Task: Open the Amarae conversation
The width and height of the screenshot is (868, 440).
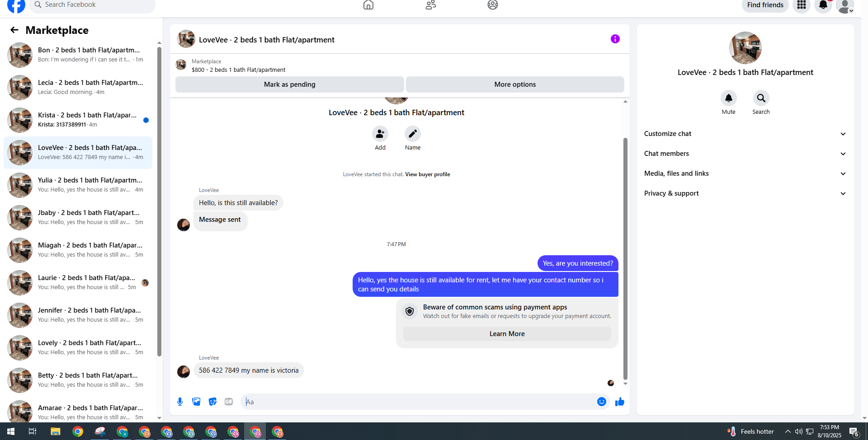Action: coord(78,410)
